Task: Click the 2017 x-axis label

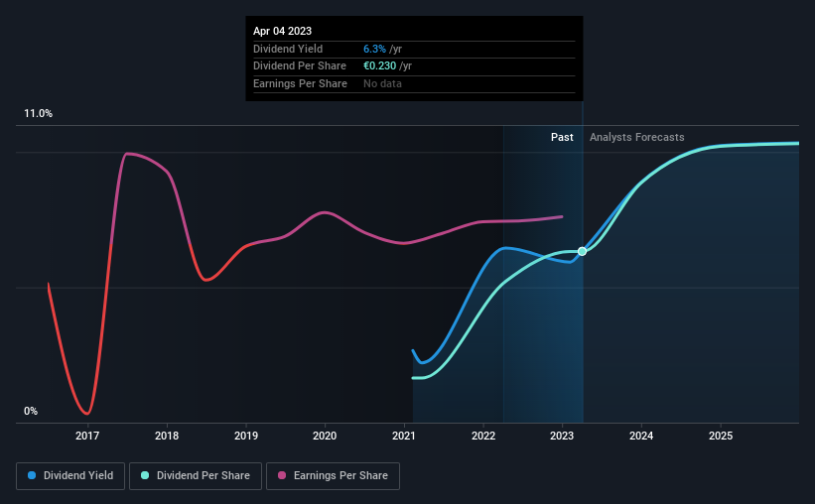Action: pos(87,436)
